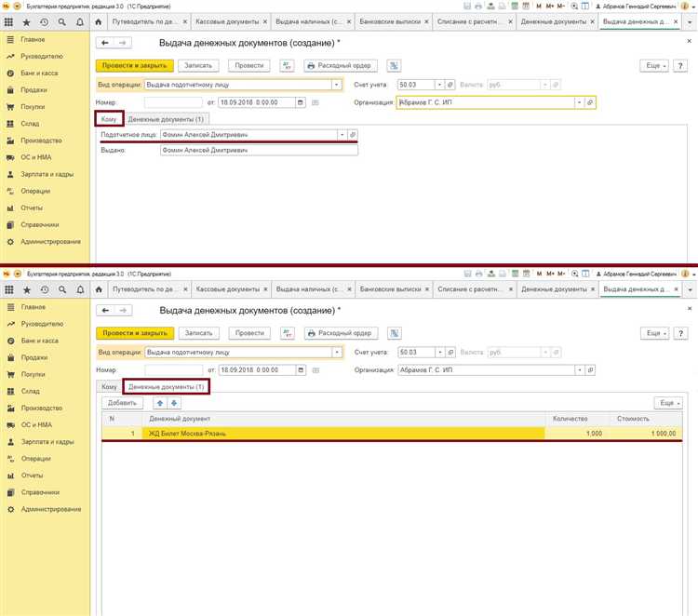Open the Еще menu above the Стоимость column
The height and width of the screenshot is (616, 698).
tap(667, 403)
